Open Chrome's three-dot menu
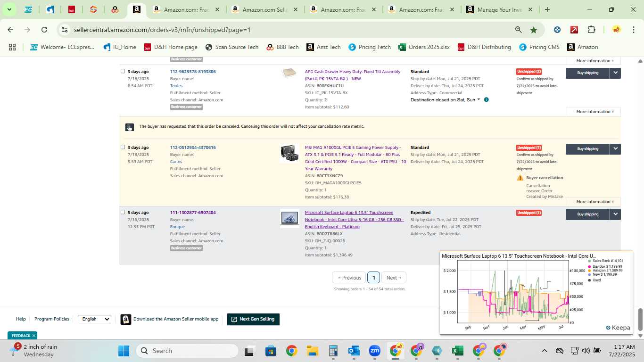Viewport: 644px width, 362px height. [x=633, y=30]
